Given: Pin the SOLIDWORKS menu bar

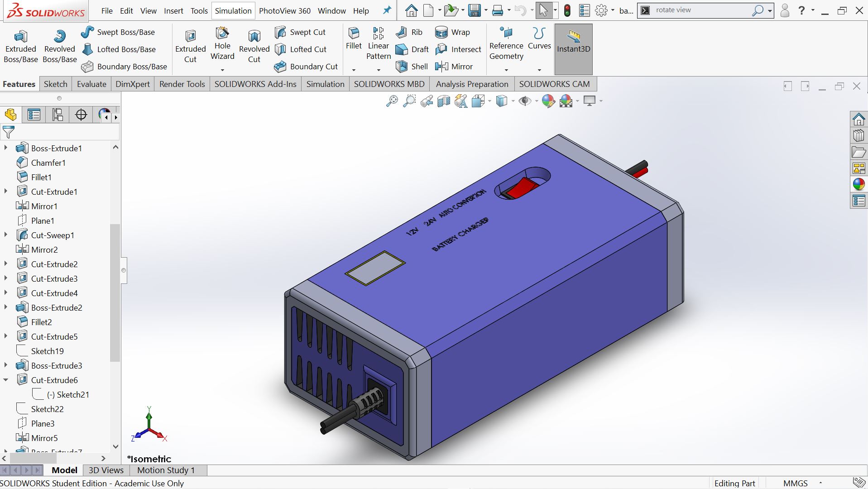Looking at the screenshot, I should pos(387,10).
